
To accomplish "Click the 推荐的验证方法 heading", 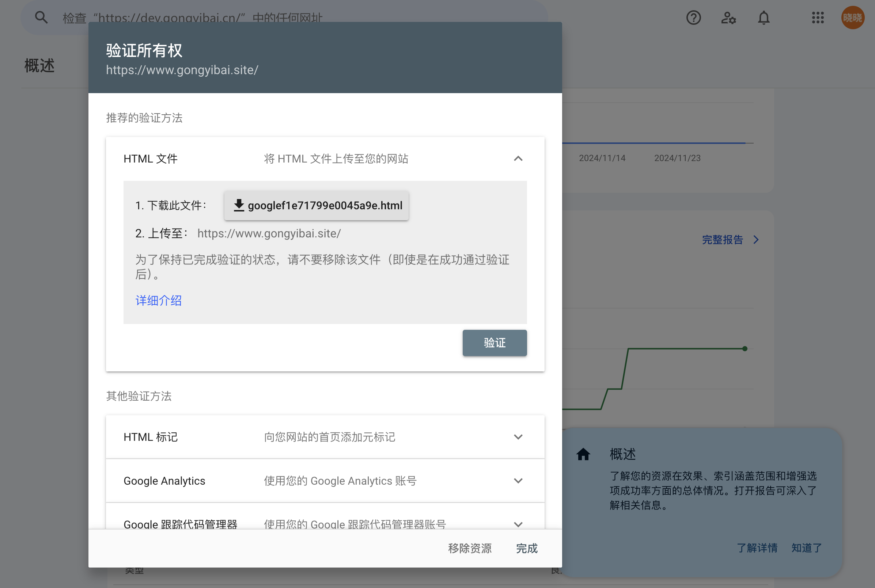I will (144, 118).
